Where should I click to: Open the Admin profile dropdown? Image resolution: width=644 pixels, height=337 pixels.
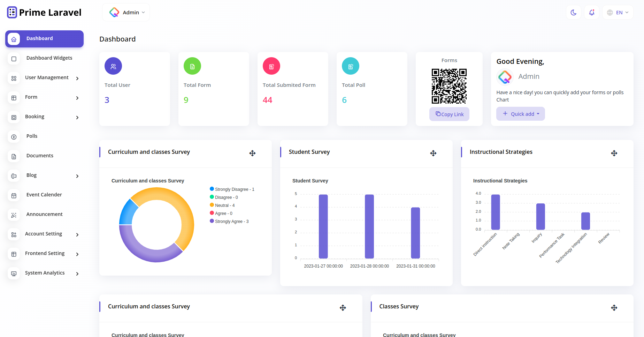pos(126,13)
